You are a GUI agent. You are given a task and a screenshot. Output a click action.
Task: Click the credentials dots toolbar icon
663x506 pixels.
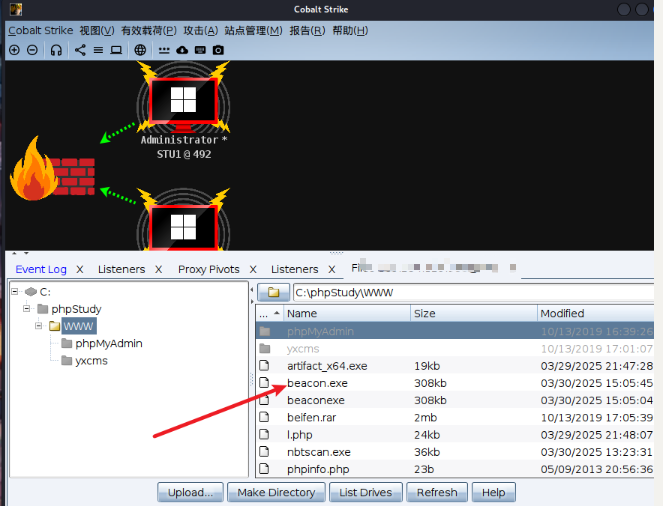pyautogui.click(x=164, y=51)
